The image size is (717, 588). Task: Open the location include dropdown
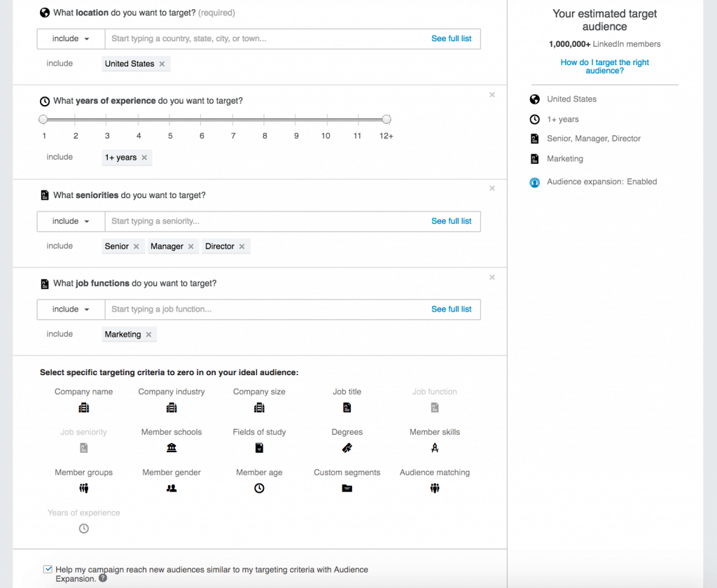(69, 38)
